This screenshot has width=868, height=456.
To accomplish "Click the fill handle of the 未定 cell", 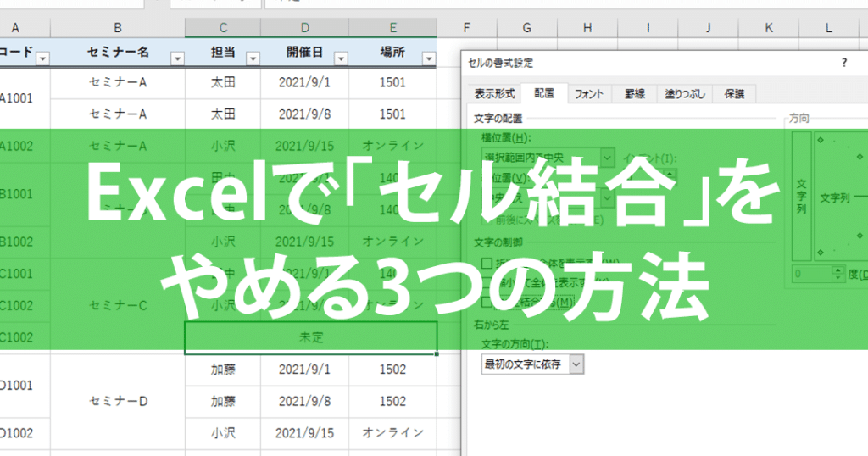I will (437, 353).
